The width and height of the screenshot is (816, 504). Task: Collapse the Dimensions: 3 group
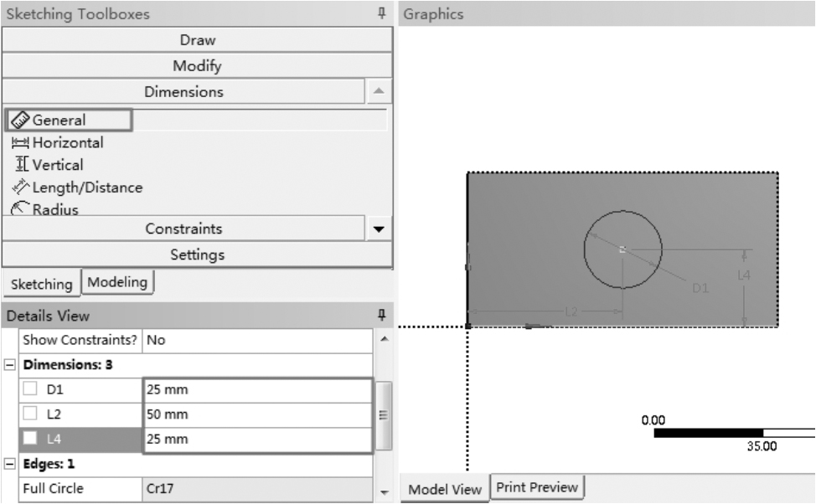coord(9,365)
